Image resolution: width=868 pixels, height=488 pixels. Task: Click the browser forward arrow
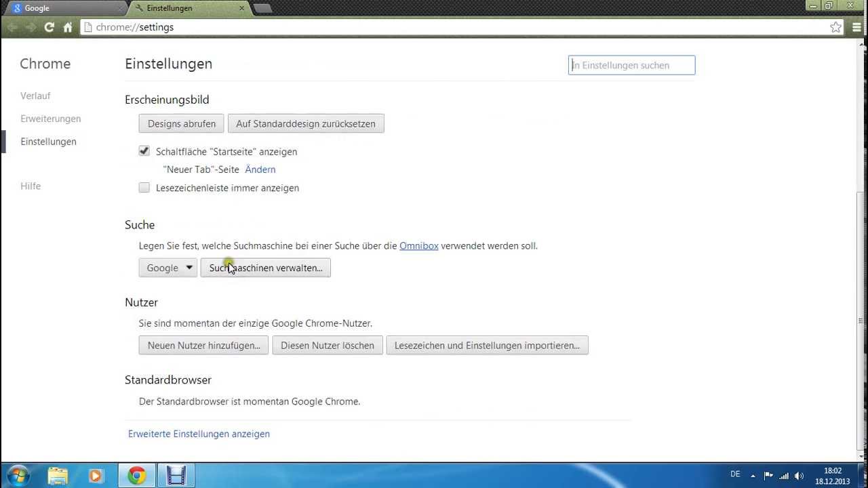31,27
